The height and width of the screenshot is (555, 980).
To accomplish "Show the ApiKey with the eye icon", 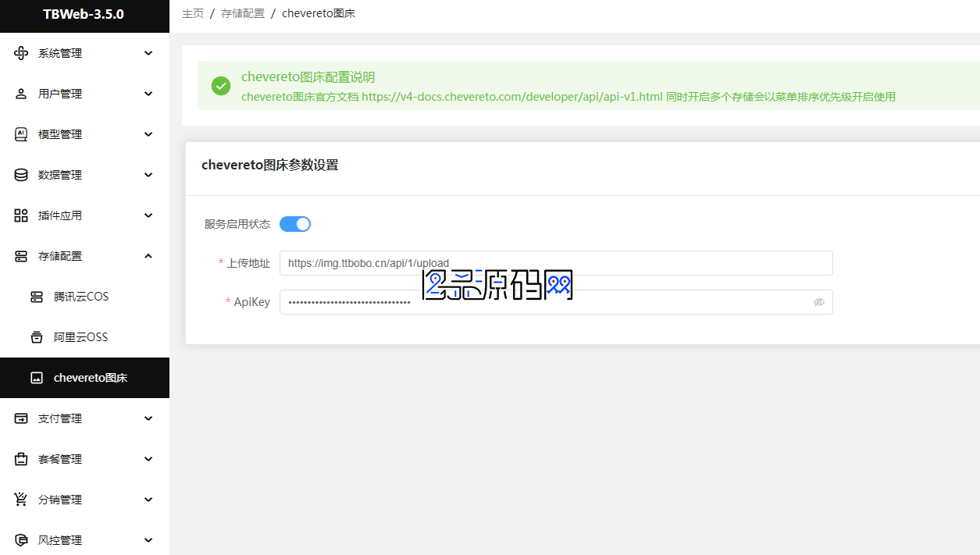I will 819,302.
